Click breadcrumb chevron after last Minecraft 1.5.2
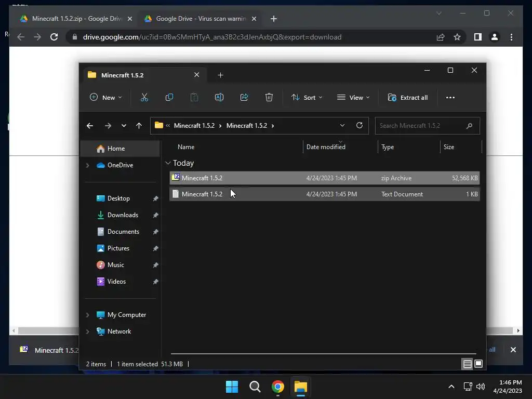Screen dimensions: 532x399 pyautogui.click(x=273, y=126)
